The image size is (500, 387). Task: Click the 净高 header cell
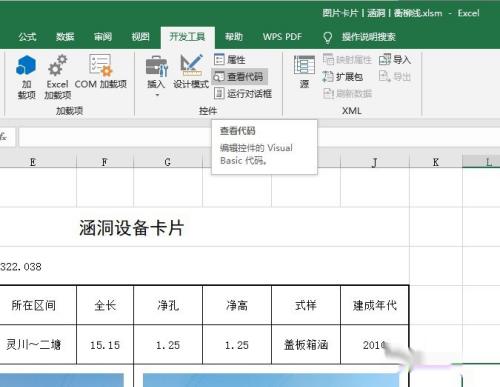237,305
